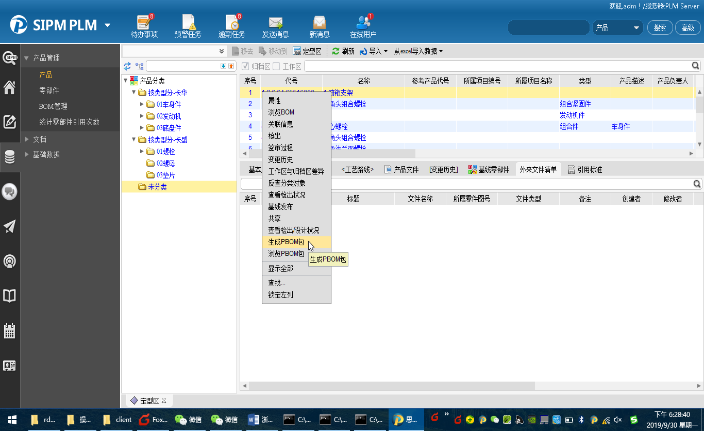Expand the 01车身件 tree folder
This screenshot has width=704, height=431.
pyautogui.click(x=142, y=104)
